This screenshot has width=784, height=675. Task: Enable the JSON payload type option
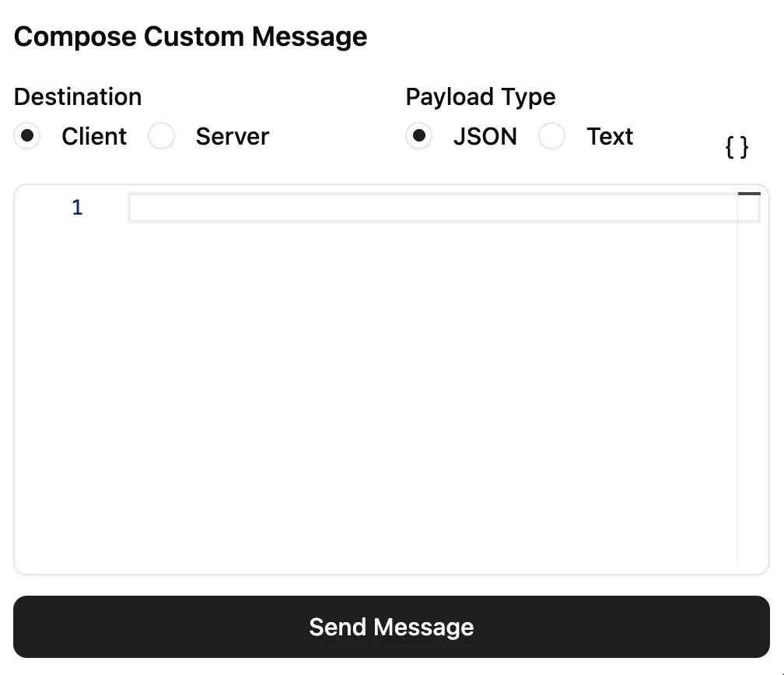(x=419, y=136)
